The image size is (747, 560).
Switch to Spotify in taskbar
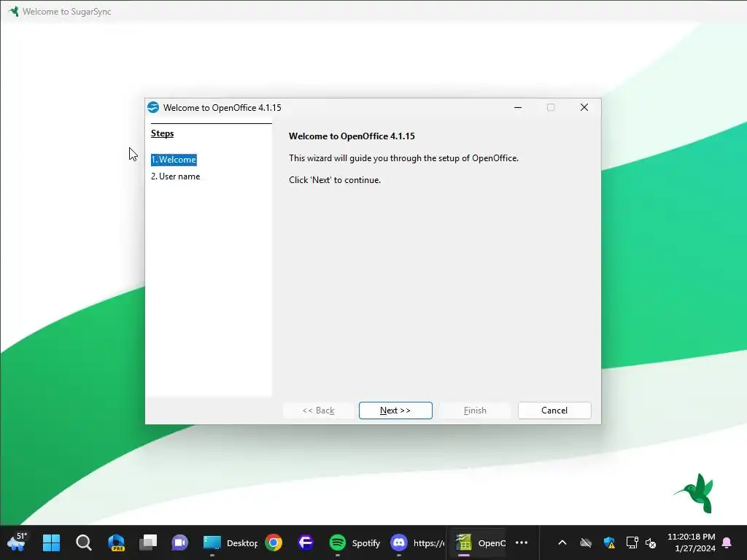point(355,542)
